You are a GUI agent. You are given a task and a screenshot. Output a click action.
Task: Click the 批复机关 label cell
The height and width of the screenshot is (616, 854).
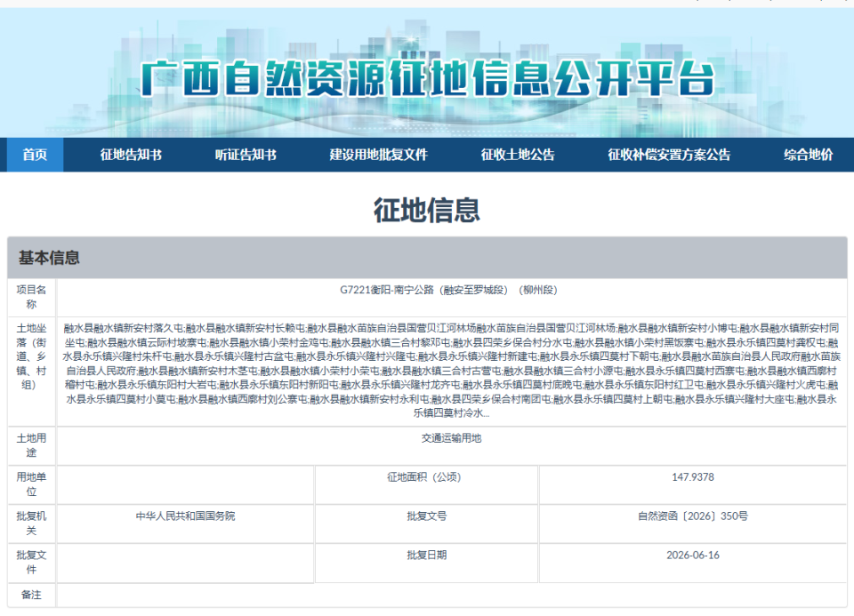(x=32, y=524)
